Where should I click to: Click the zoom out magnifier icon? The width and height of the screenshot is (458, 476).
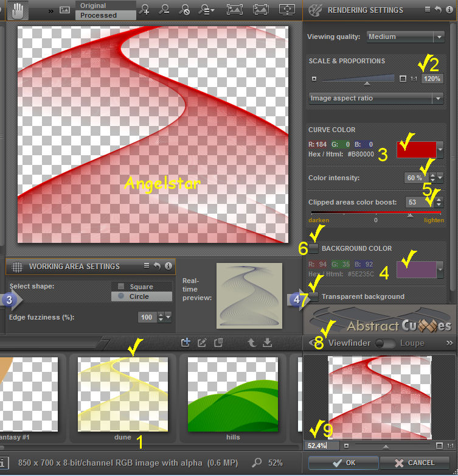pos(164,10)
